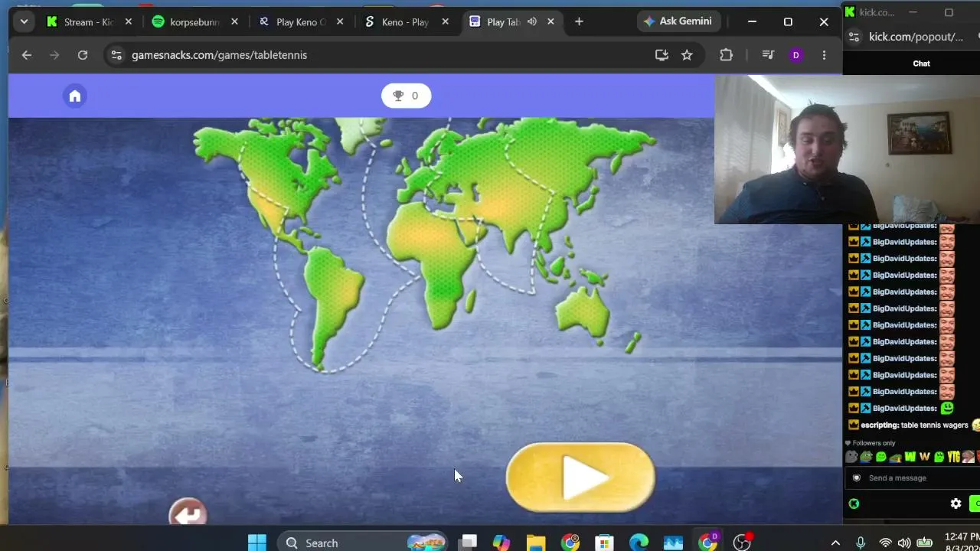980x551 pixels.
Task: Open Kick chat settings gear
Action: [x=955, y=504]
